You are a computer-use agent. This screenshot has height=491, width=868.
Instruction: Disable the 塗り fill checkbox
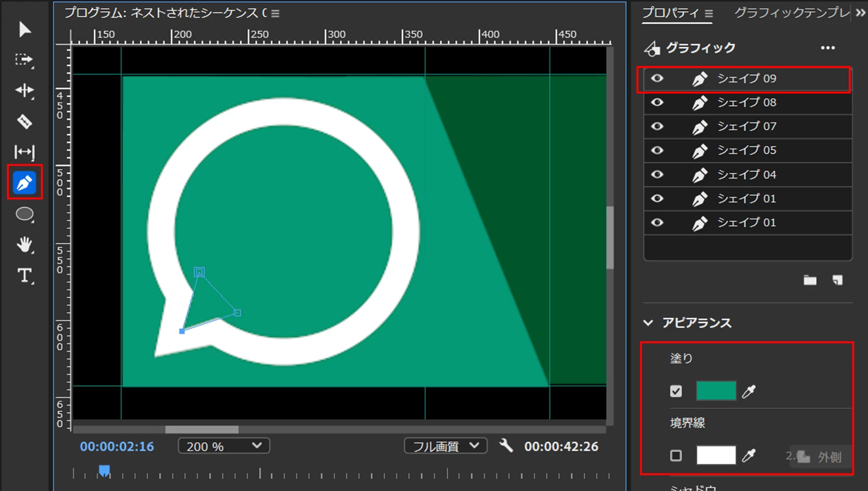click(676, 391)
